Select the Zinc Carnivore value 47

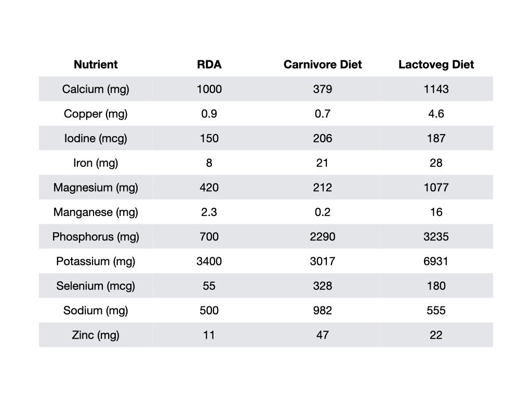323,335
